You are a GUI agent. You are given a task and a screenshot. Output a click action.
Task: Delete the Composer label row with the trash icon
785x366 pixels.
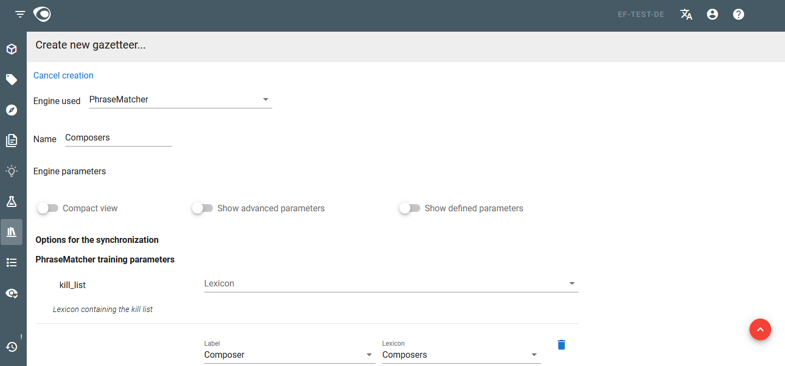561,344
